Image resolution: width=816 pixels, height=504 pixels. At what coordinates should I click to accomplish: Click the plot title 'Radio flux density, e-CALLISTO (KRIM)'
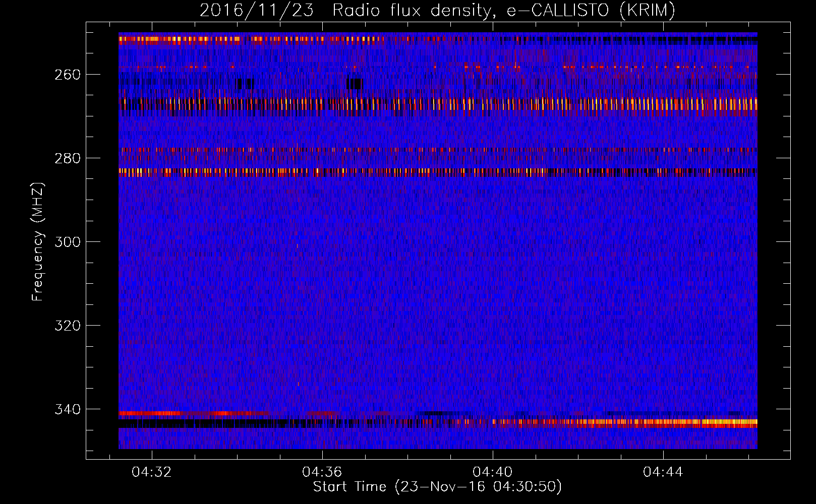coord(503,11)
